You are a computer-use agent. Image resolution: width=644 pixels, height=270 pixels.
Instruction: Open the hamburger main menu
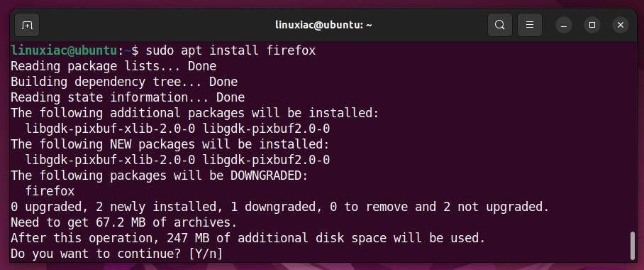pos(530,25)
